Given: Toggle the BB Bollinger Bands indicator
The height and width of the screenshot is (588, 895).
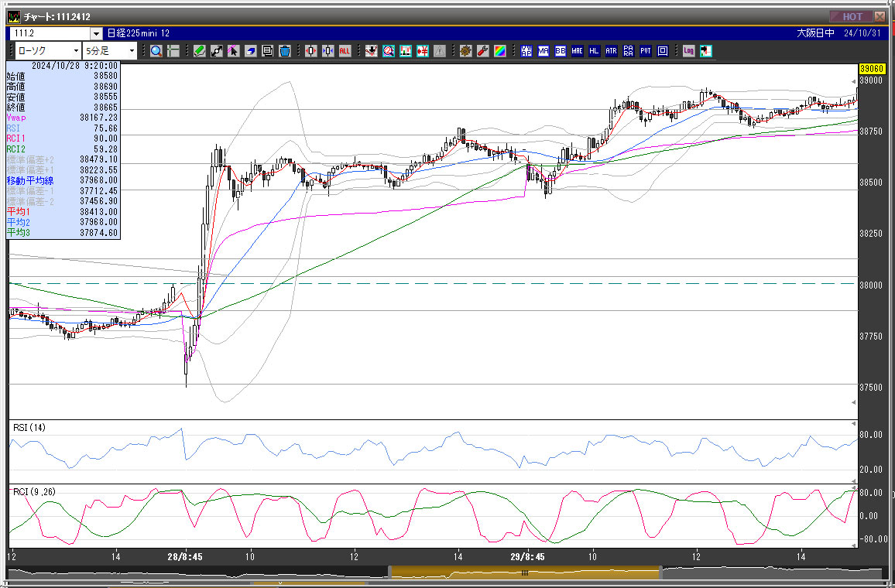Looking at the screenshot, I should pyautogui.click(x=561, y=51).
